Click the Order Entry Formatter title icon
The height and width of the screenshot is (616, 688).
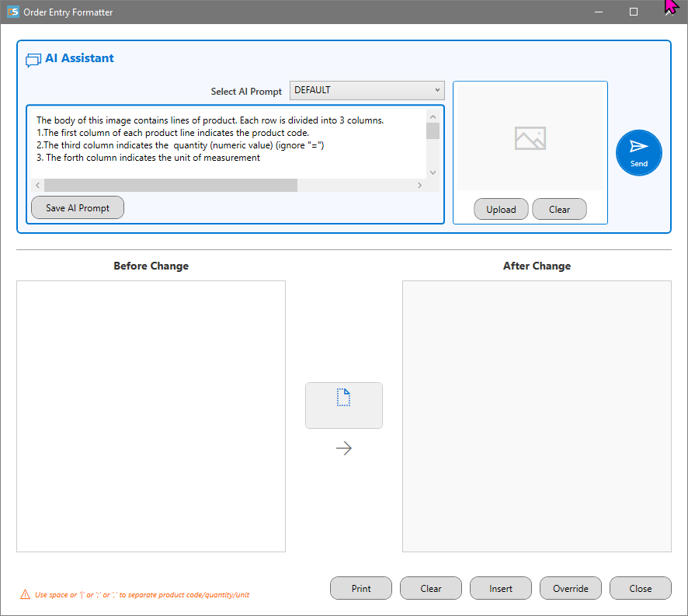[13, 12]
